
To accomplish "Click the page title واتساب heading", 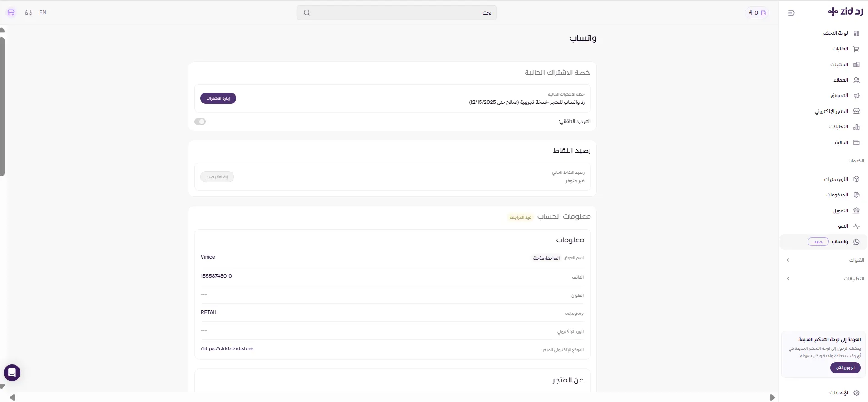I will [x=583, y=39].
